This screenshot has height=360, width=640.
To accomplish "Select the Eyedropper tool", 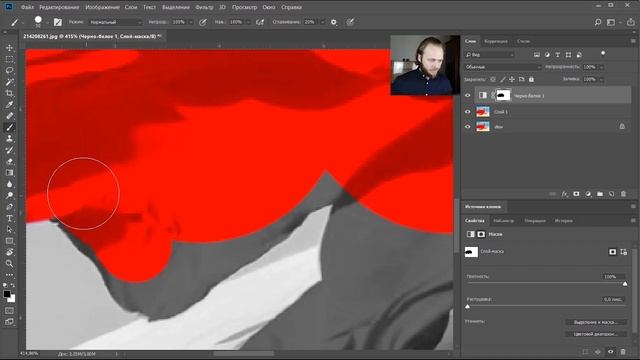I will click(9, 105).
